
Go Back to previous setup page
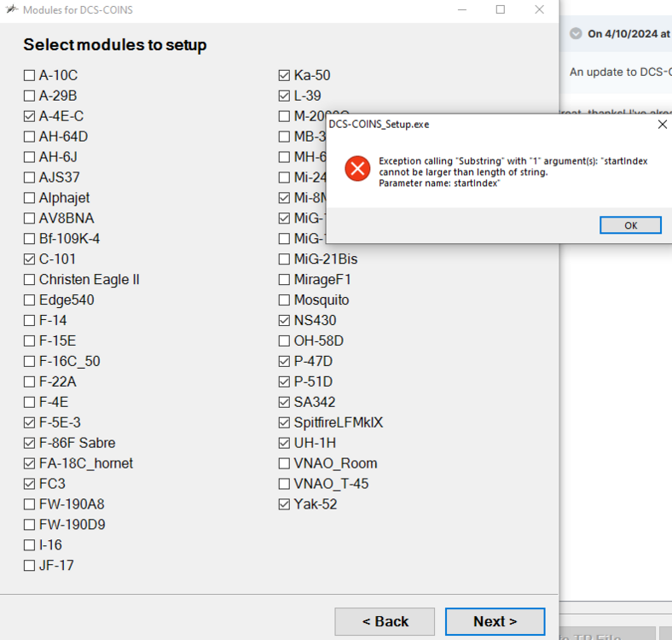click(385, 621)
